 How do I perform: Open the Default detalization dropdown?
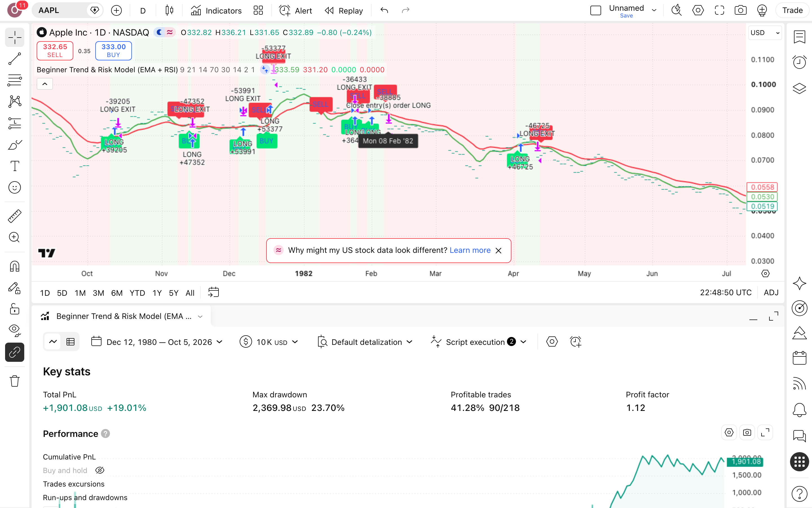[x=365, y=342]
